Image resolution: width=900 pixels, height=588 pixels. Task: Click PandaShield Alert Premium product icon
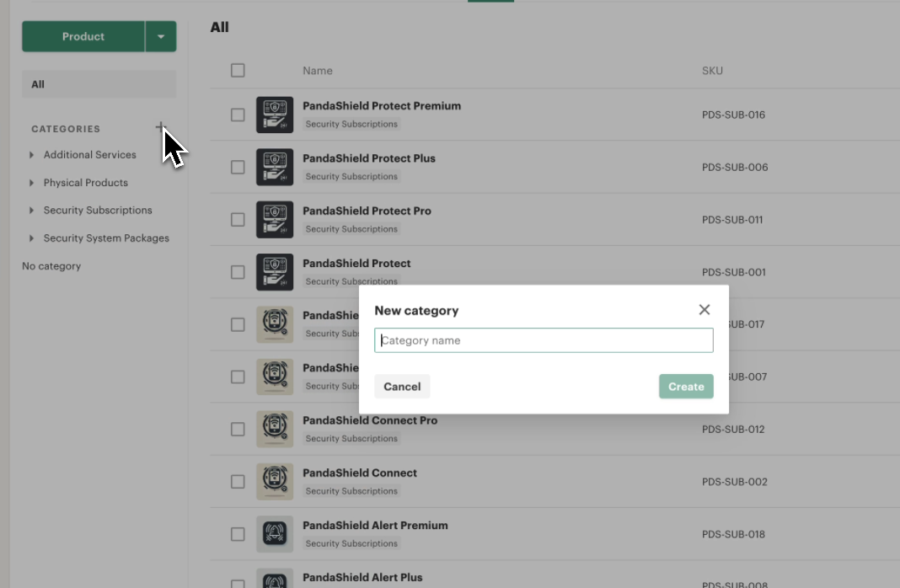coord(275,533)
